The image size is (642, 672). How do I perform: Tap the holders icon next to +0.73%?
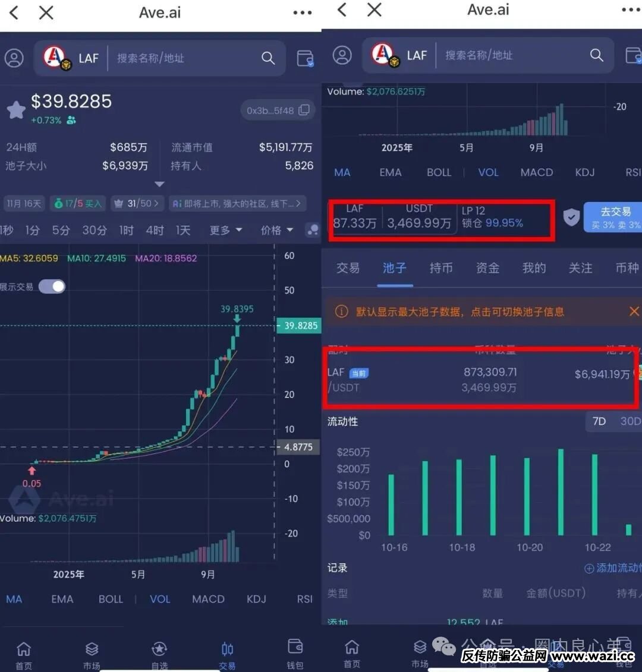[x=71, y=121]
